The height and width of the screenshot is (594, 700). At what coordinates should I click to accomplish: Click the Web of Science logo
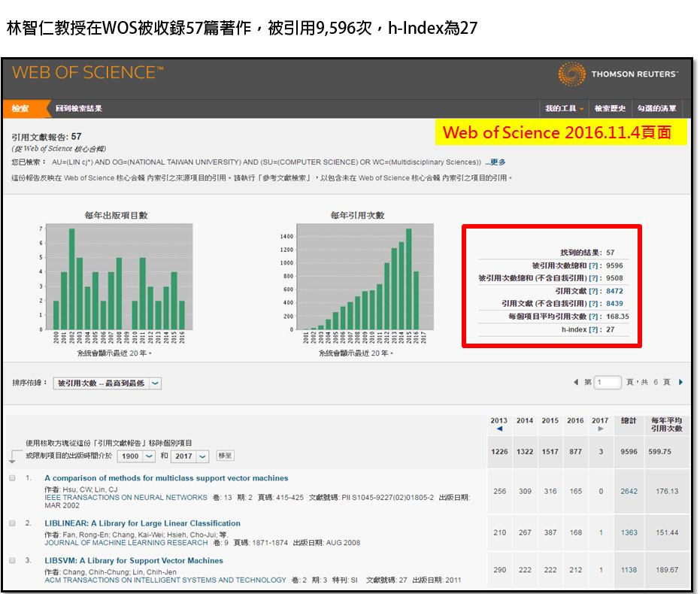click(88, 72)
